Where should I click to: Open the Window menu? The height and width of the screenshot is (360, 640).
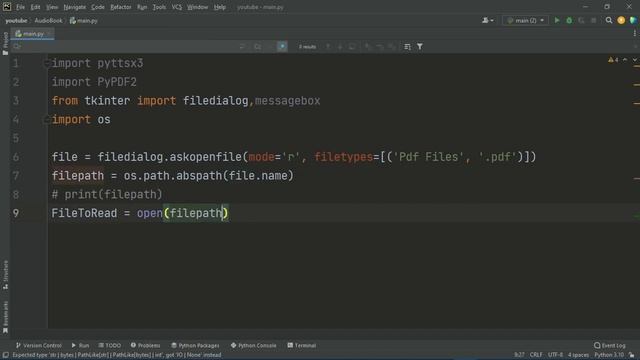(198, 7)
